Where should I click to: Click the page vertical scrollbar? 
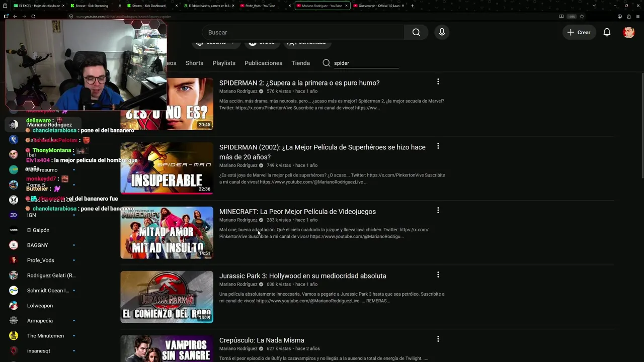tap(641, 126)
